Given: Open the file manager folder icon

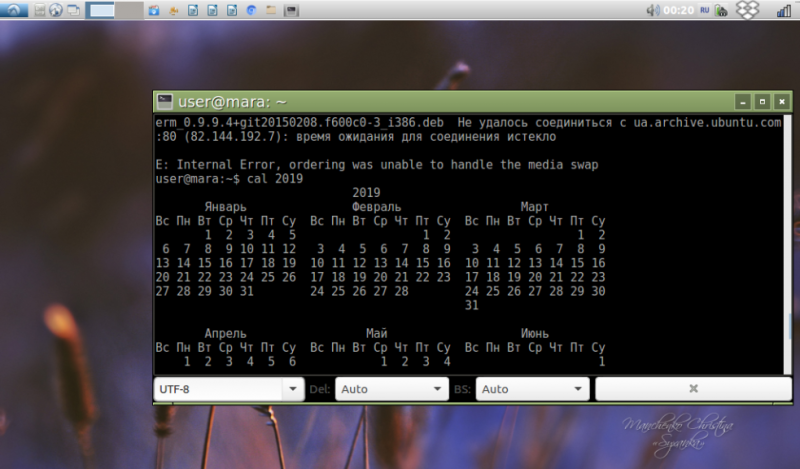Looking at the screenshot, I should pos(271,10).
